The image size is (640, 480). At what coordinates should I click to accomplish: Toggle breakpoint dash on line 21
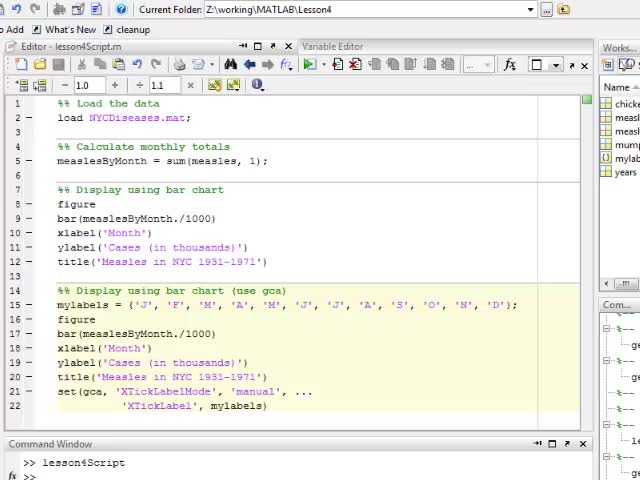(29, 392)
